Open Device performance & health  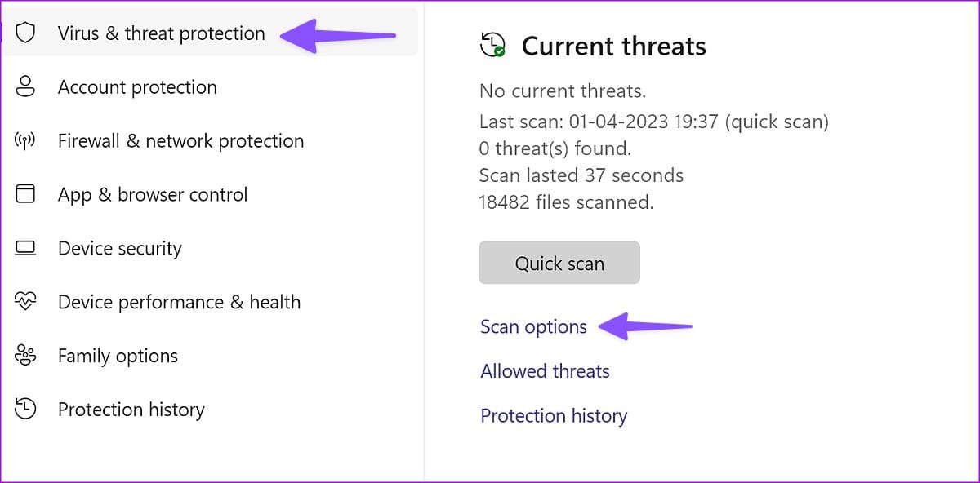pyautogui.click(x=209, y=302)
